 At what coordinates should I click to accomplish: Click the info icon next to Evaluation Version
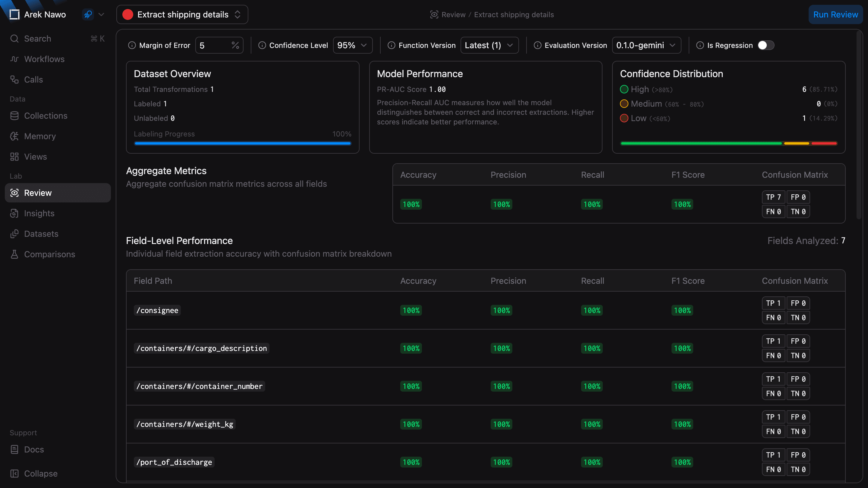(537, 45)
